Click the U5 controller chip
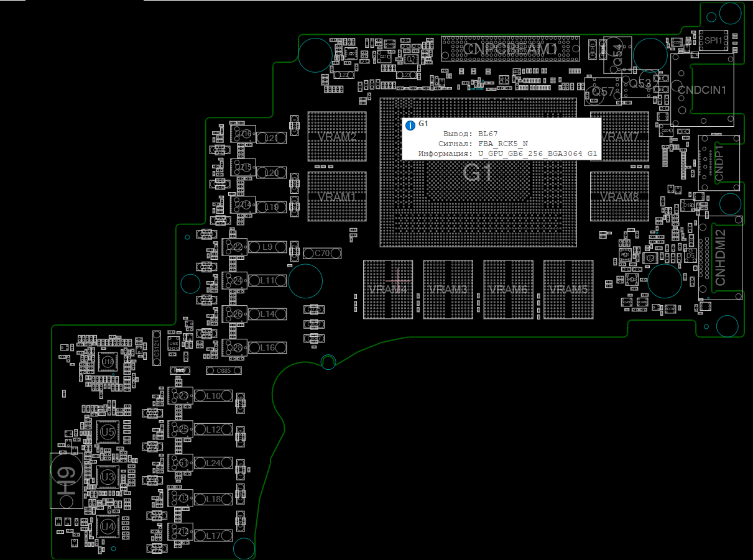This screenshot has height=560, width=753. (x=108, y=431)
